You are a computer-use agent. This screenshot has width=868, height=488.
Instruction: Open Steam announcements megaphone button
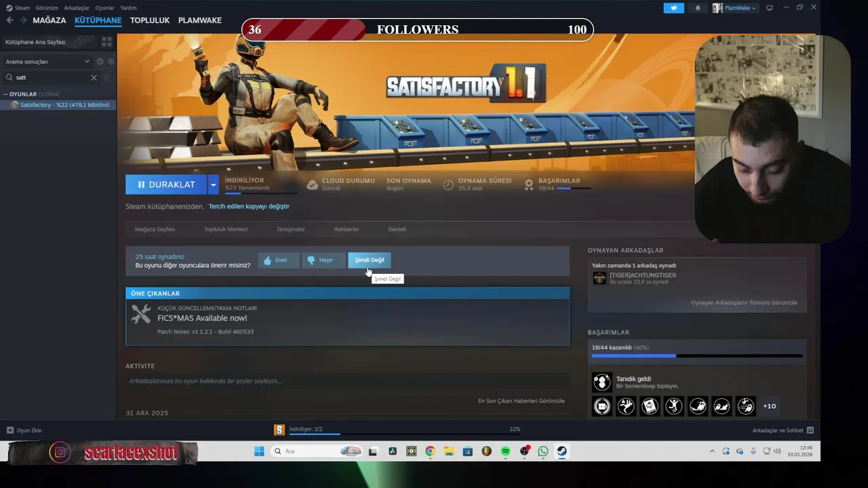click(673, 8)
